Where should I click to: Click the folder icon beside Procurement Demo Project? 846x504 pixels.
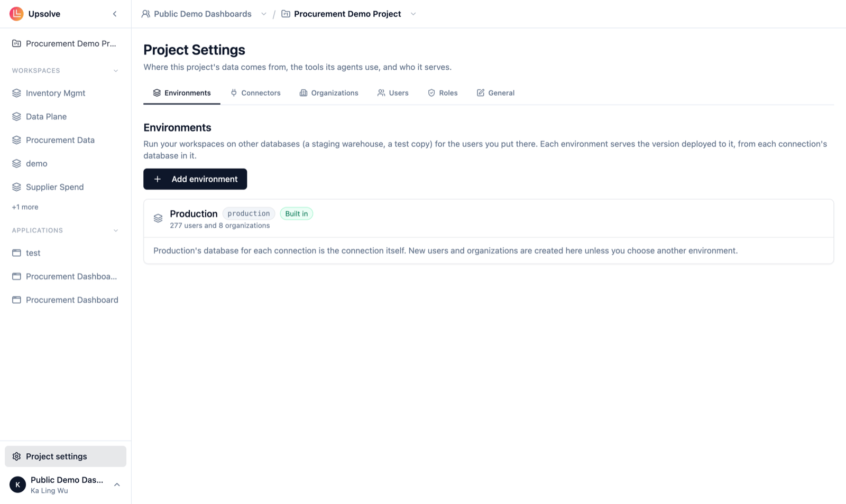pyautogui.click(x=286, y=14)
